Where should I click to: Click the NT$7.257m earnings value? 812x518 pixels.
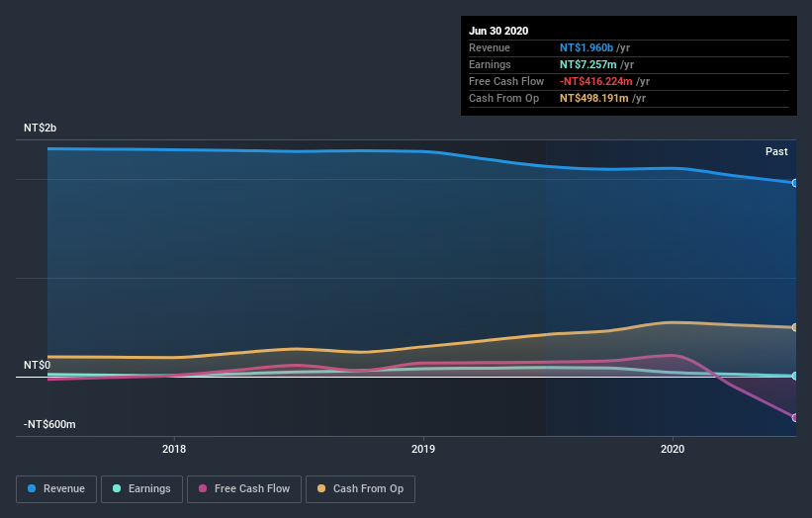click(x=587, y=64)
